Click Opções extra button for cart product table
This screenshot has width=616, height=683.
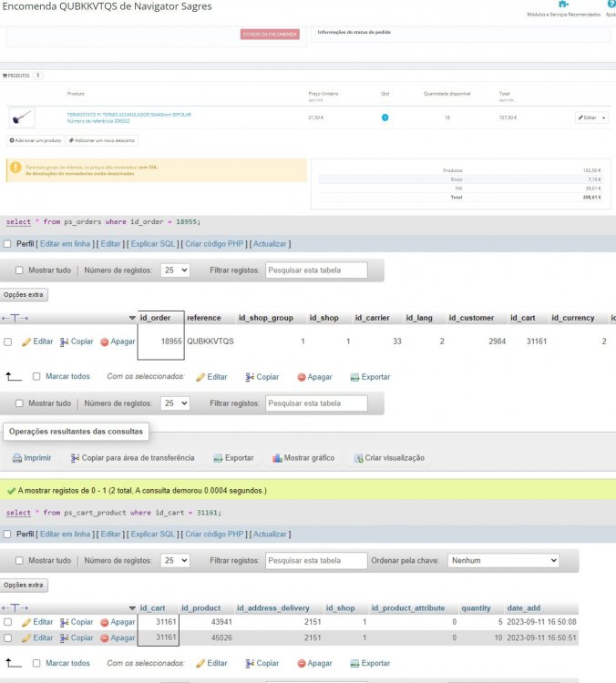pos(24,586)
